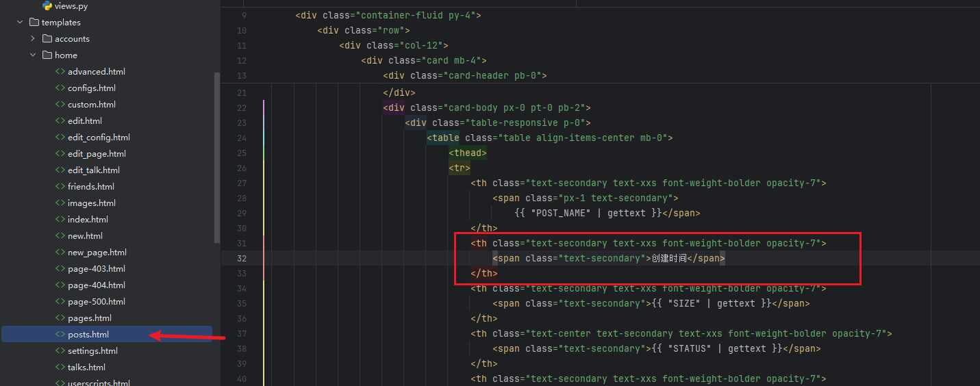The height and width of the screenshot is (386, 980).
Task: Open page-404.html from the file list
Action: pos(96,285)
